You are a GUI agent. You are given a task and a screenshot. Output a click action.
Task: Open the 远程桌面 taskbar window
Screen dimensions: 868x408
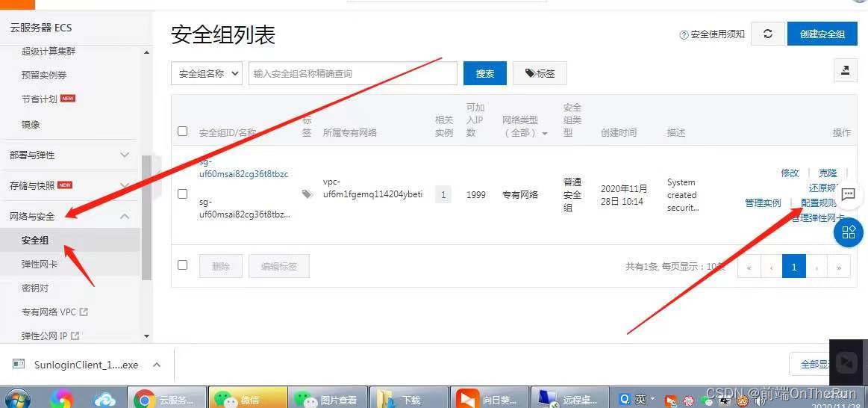point(569,398)
